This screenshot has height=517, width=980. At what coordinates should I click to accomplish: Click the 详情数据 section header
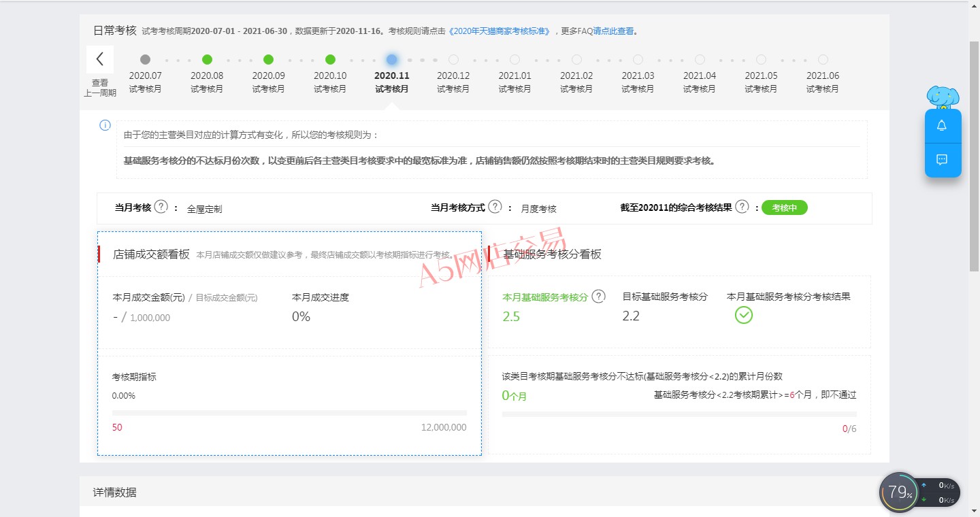click(114, 492)
